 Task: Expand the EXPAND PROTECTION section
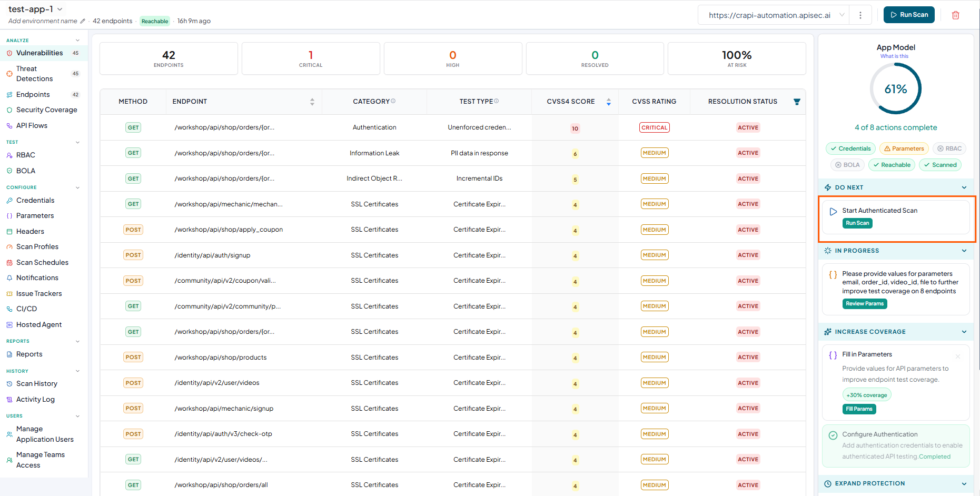pyautogui.click(x=964, y=484)
